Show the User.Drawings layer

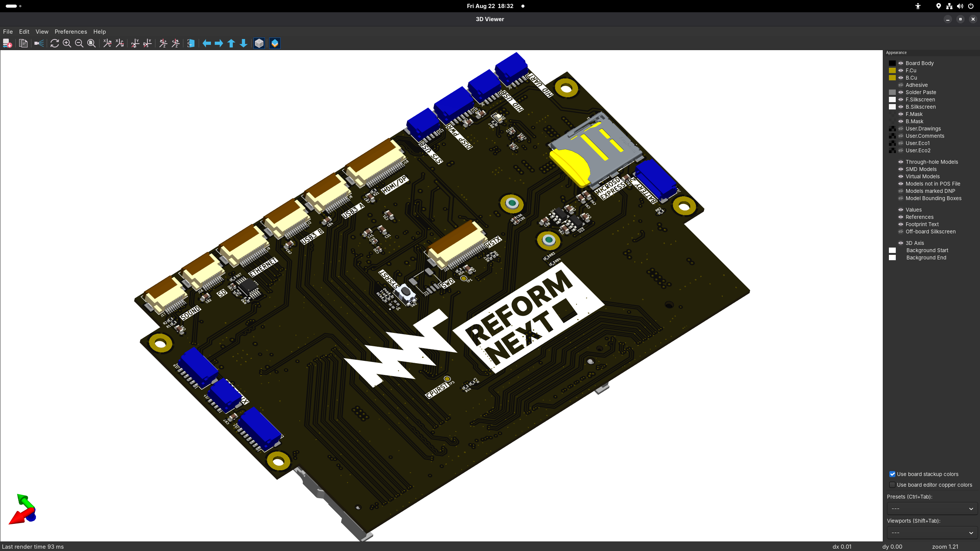(x=901, y=129)
